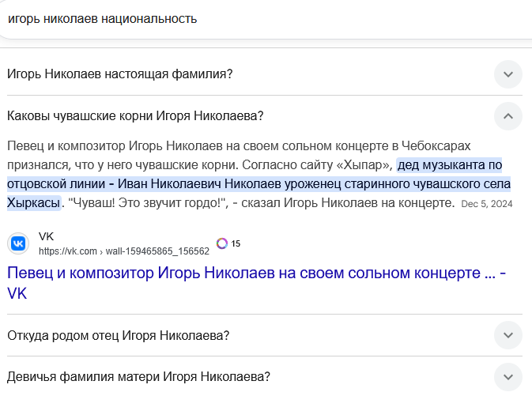Click the 'Dec 5, 2024' date label
532x396 pixels.
pos(487,204)
